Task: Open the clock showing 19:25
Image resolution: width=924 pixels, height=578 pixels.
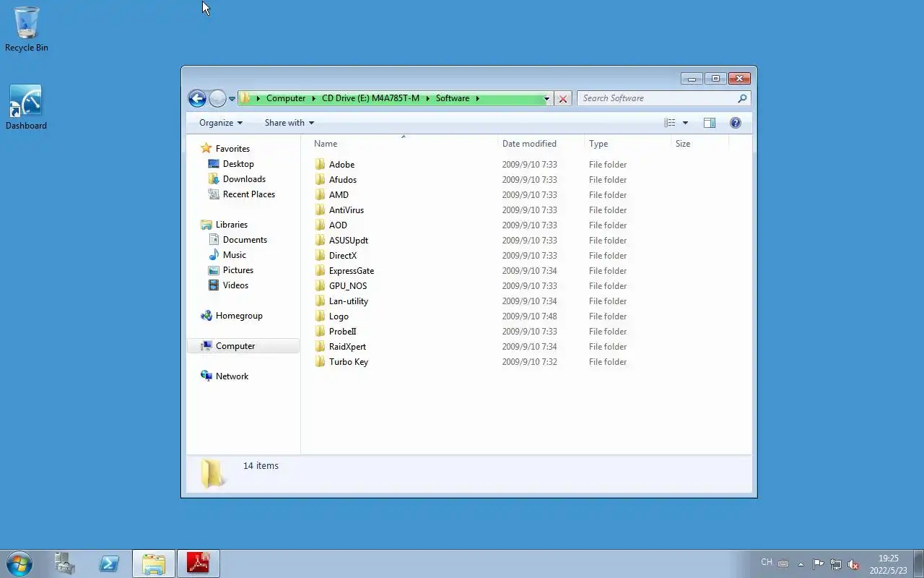Action: (889, 564)
